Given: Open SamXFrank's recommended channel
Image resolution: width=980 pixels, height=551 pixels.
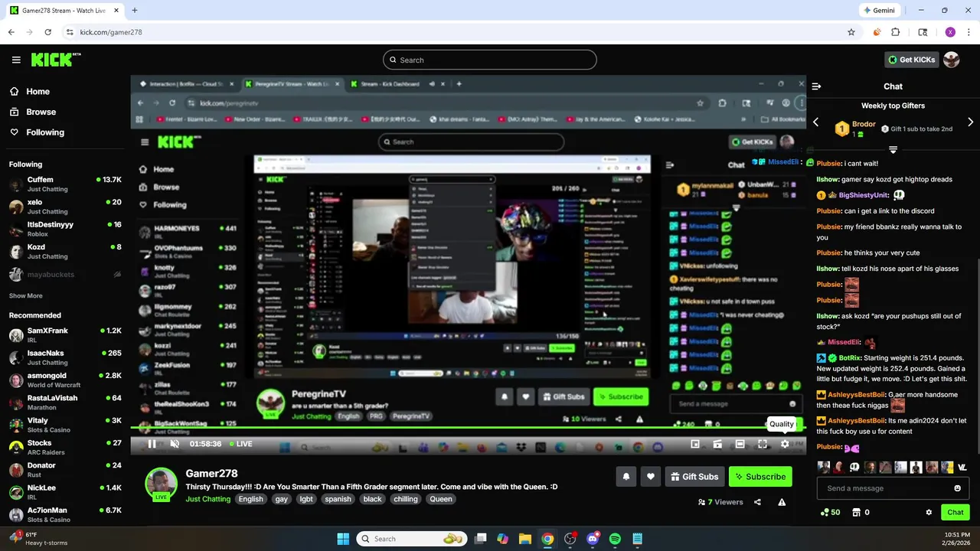Looking at the screenshot, I should (x=65, y=335).
